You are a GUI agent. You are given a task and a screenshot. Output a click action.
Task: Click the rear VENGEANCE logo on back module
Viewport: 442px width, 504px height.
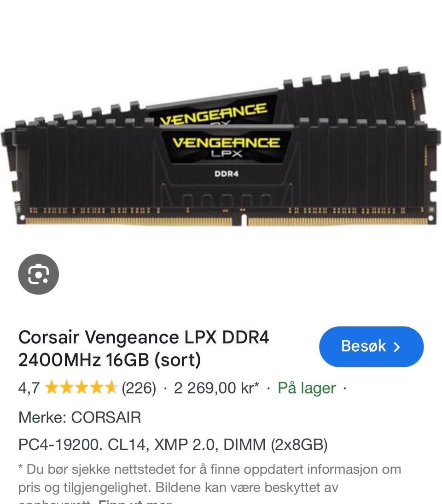tap(214, 114)
